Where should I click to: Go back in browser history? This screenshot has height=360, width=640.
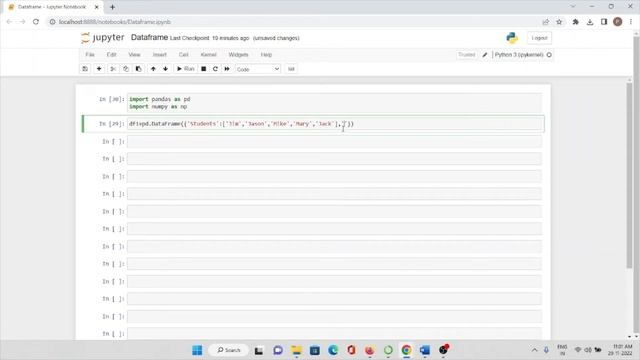9,22
